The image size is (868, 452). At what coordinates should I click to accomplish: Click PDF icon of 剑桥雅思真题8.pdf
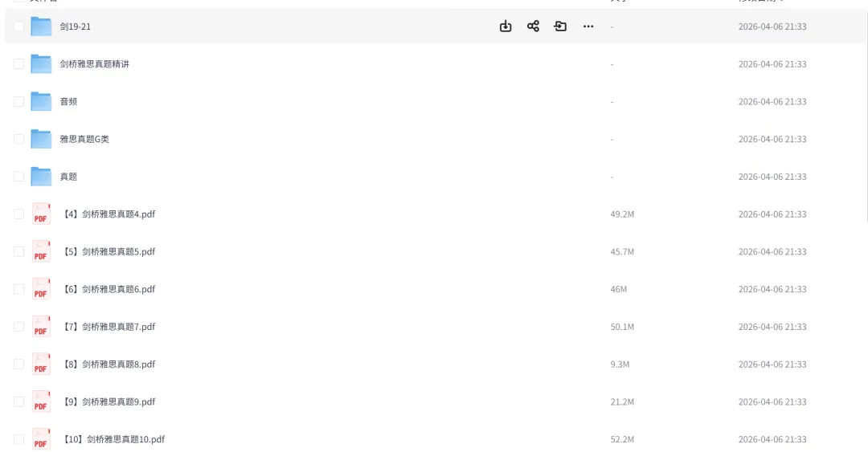coord(41,364)
